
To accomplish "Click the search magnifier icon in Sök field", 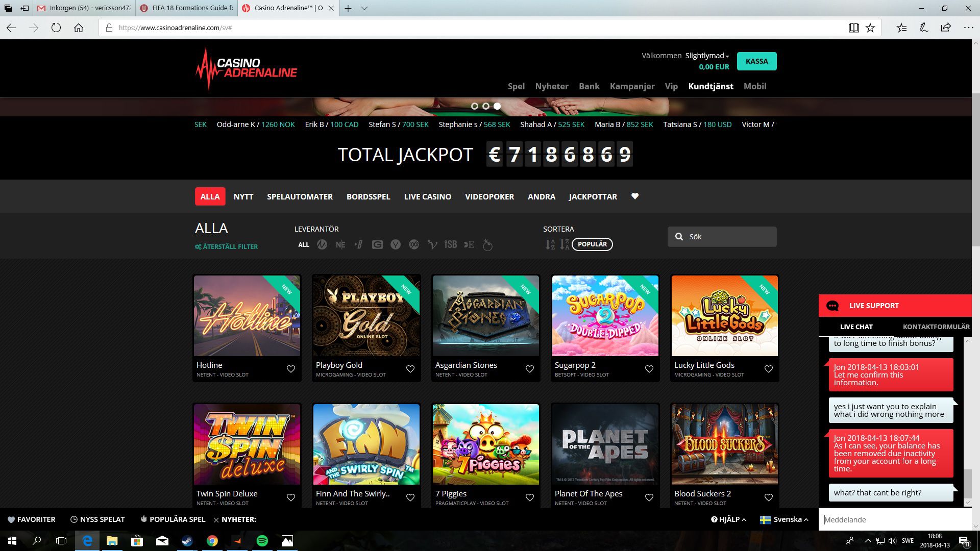I will [x=679, y=237].
